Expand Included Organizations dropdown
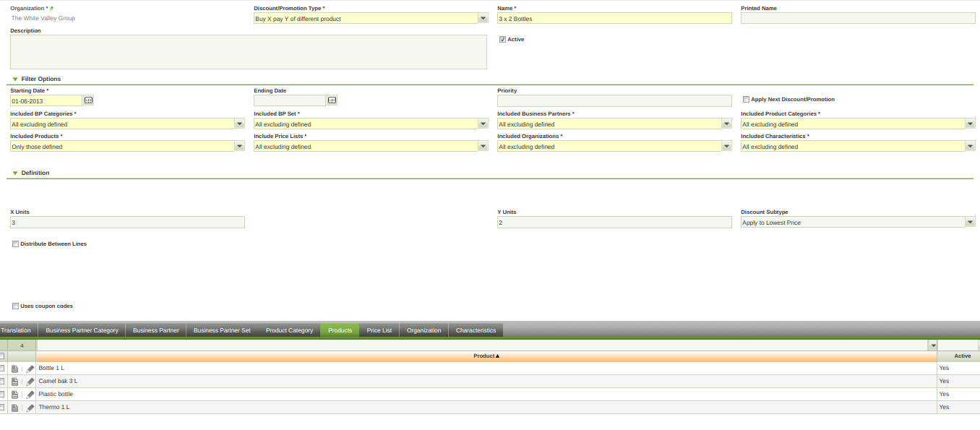Screen dimensions: 980x430 726,146
